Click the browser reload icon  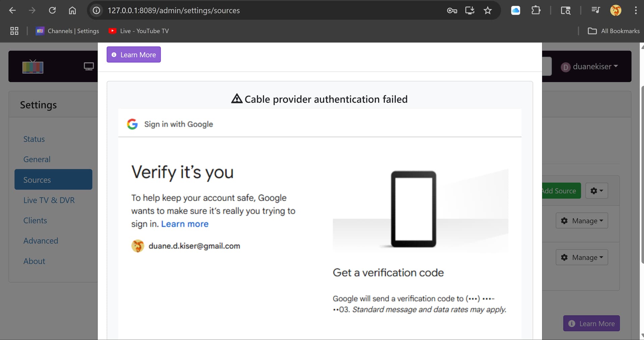pyautogui.click(x=52, y=10)
